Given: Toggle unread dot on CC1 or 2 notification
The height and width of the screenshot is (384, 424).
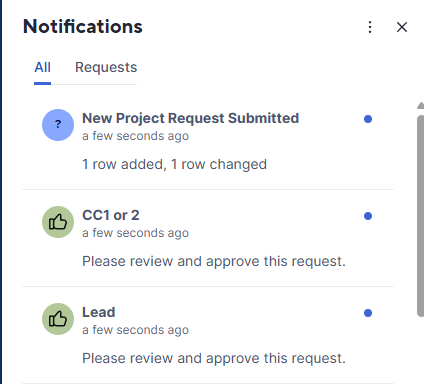Looking at the screenshot, I should (x=368, y=216).
